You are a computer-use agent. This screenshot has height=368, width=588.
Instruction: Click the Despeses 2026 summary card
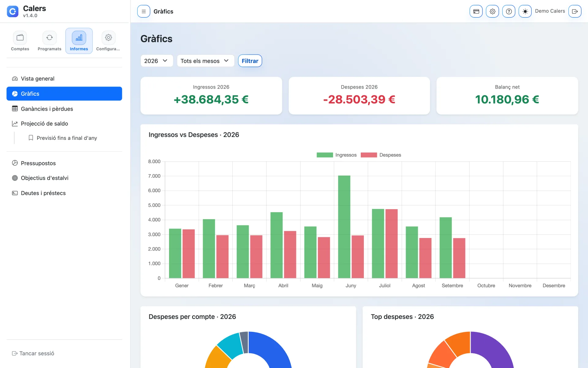pos(359,96)
